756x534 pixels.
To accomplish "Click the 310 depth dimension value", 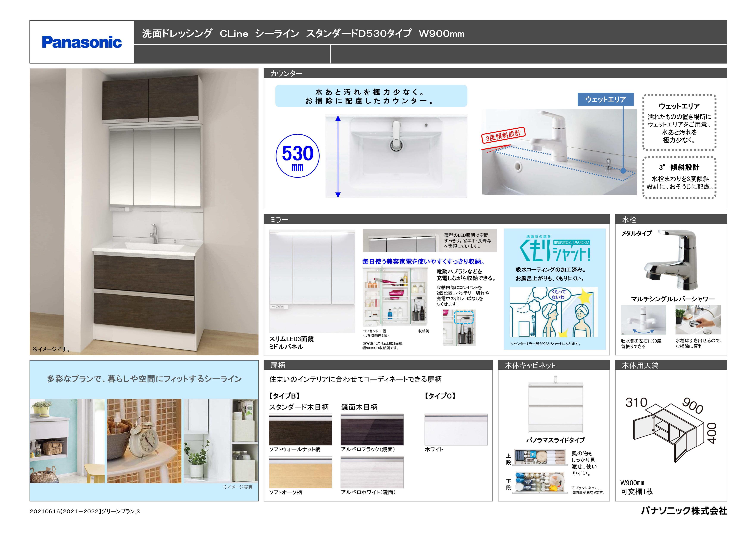I will click(x=636, y=402).
